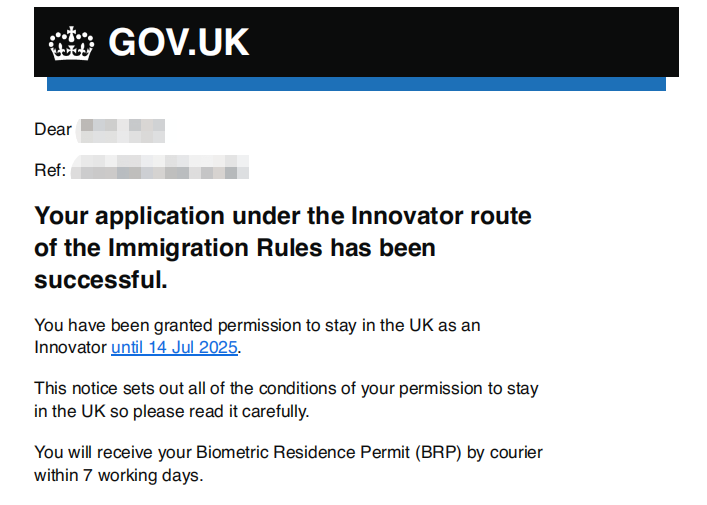Click the blurred recipient name after Dear
Screen dimensions: 707x505
(121, 130)
